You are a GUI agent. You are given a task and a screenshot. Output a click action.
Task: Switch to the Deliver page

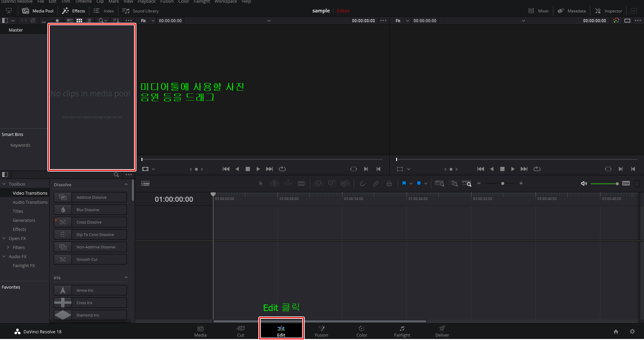(442, 331)
